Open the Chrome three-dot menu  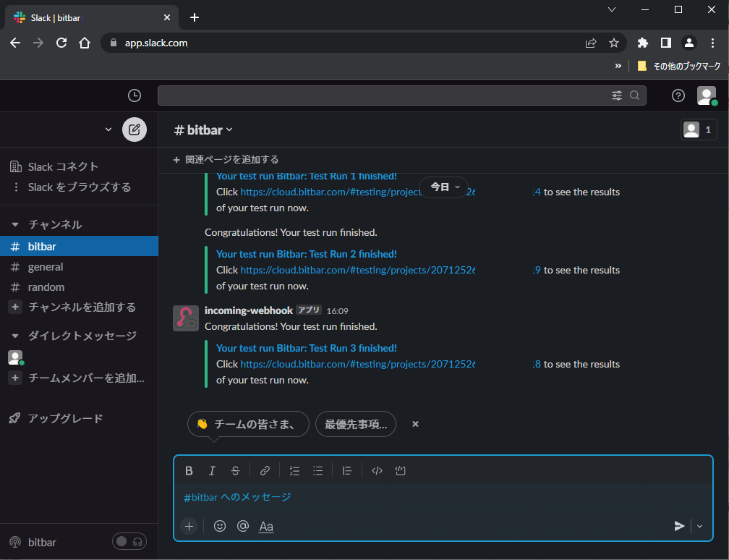coord(712,43)
